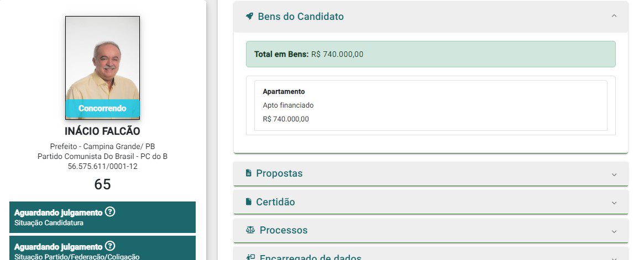Image resolution: width=644 pixels, height=260 pixels.
Task: Click the document icon beside Propostas
Action: (248, 173)
